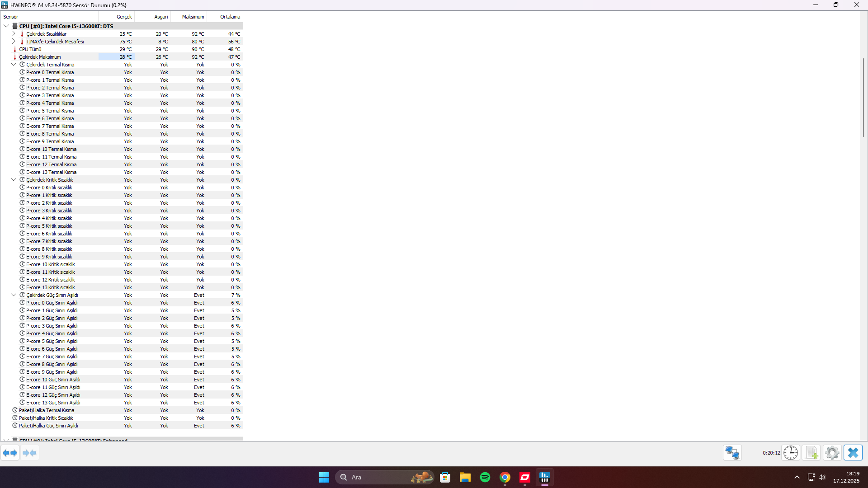Click the expand columns arrows icon
This screenshot has height=488, width=868.
10,453
